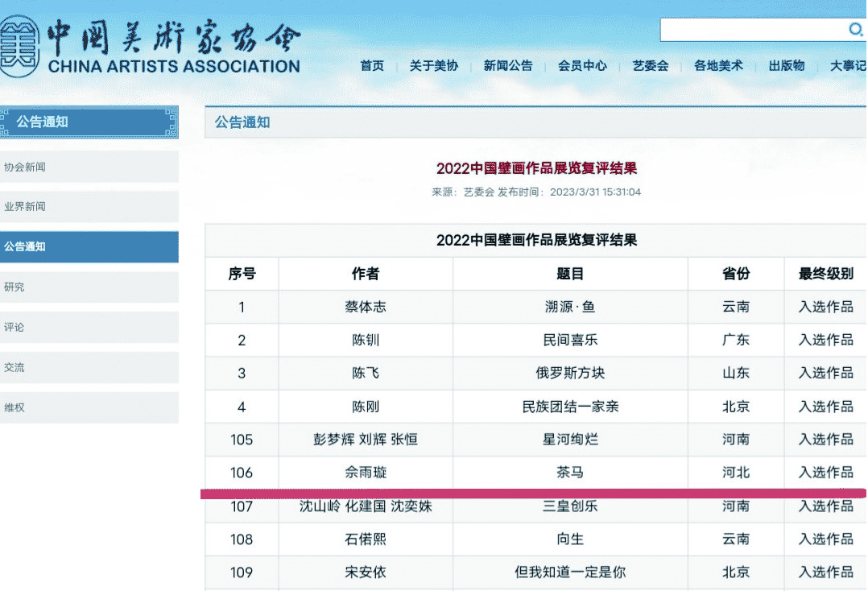Click the red article title 2022中国壁画作品展览复评结果
Screen dimensions: 868x591
click(x=536, y=168)
